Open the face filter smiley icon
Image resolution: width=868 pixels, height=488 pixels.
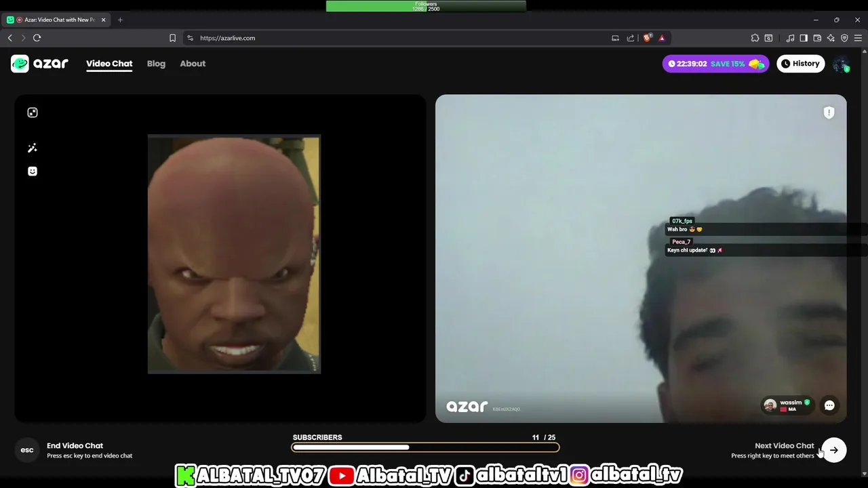tap(33, 171)
